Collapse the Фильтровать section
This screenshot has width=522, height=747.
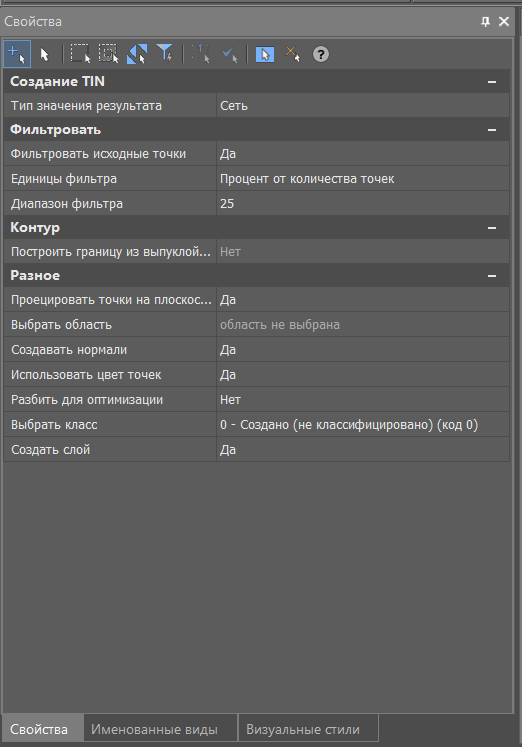coord(492,130)
